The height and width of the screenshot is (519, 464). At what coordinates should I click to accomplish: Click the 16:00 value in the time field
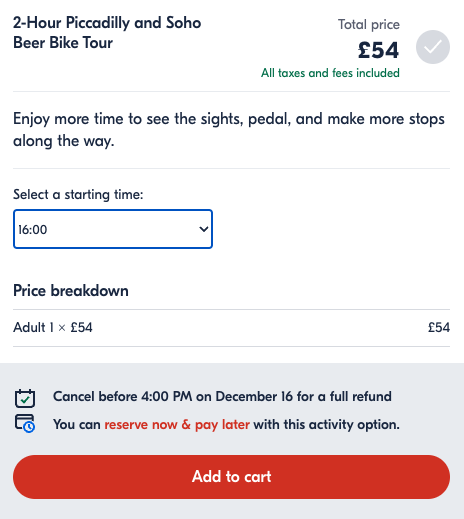tap(33, 230)
